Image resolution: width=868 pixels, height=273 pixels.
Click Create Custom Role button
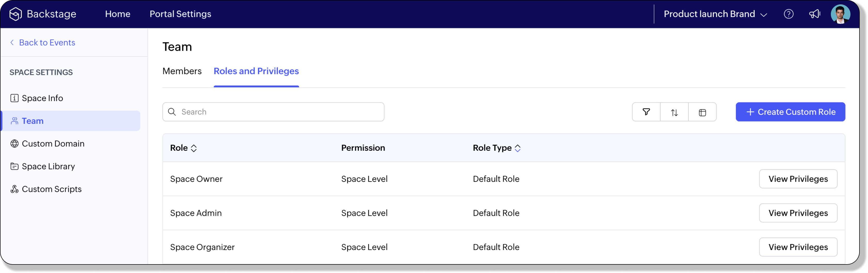pyautogui.click(x=790, y=112)
